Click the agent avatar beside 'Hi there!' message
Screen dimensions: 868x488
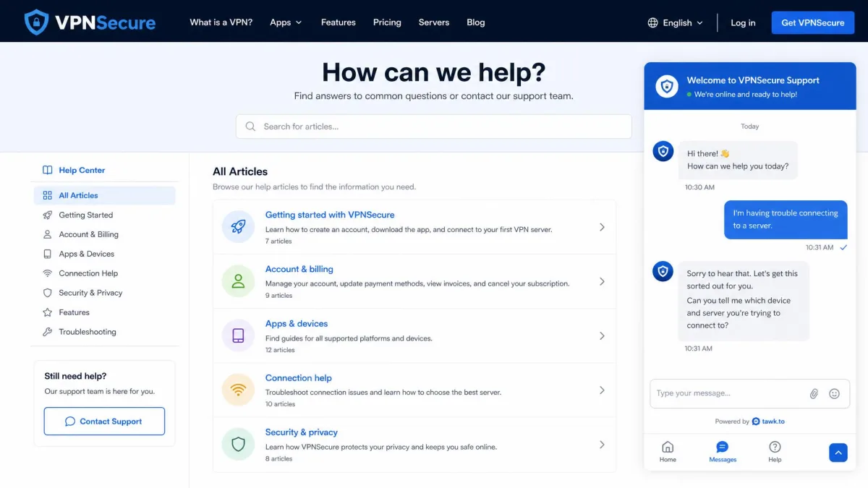[663, 152]
